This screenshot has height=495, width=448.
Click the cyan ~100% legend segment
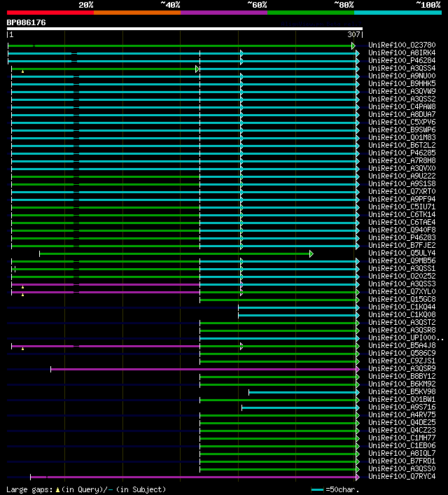(x=398, y=13)
